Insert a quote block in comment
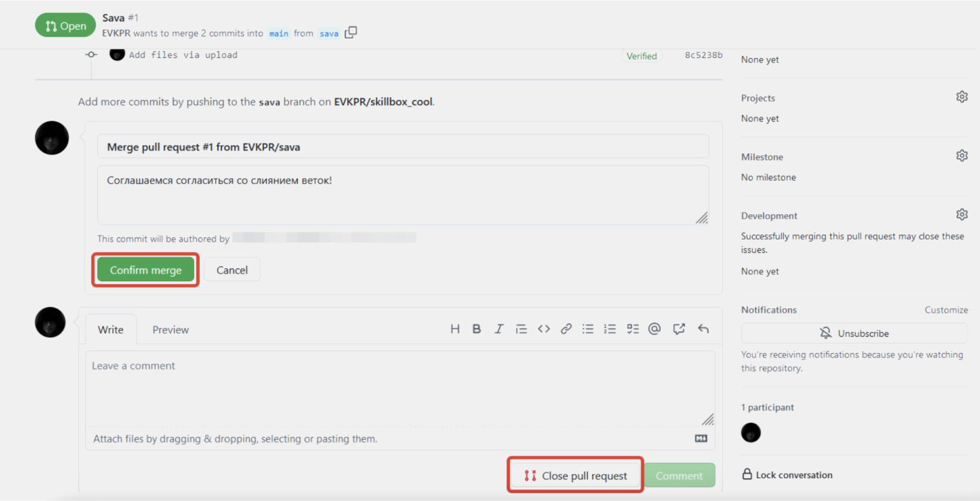Viewport: 980px width, 501px height. tap(521, 329)
